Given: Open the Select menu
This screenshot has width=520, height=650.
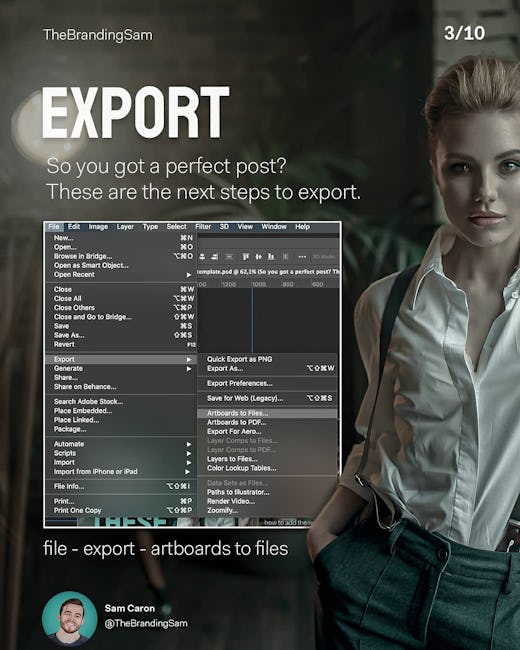Looking at the screenshot, I should click(177, 227).
